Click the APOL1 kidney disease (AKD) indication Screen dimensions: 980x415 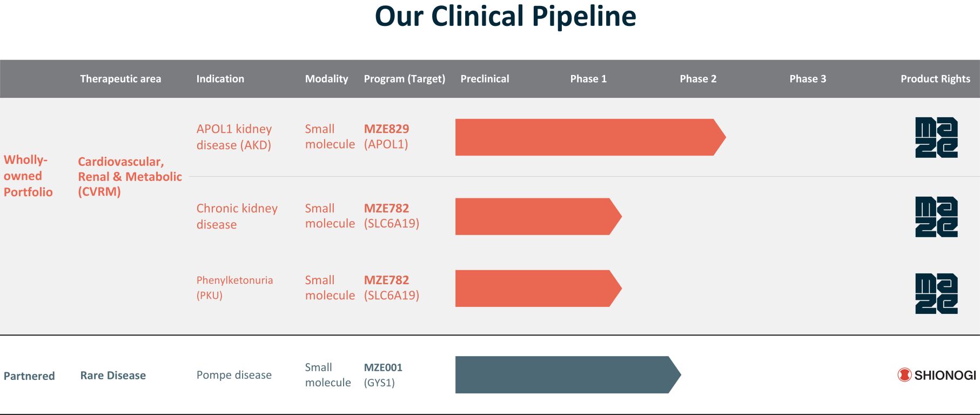(234, 137)
